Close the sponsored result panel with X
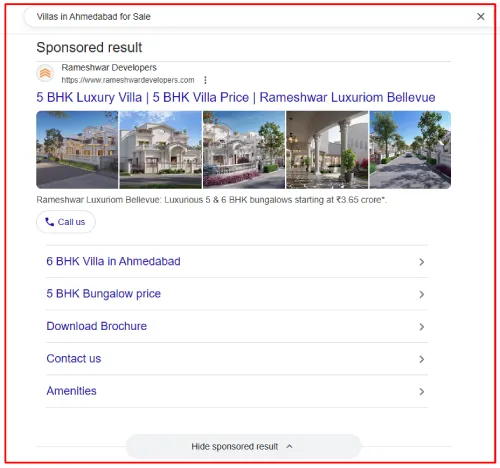The image size is (500, 468). click(x=480, y=16)
